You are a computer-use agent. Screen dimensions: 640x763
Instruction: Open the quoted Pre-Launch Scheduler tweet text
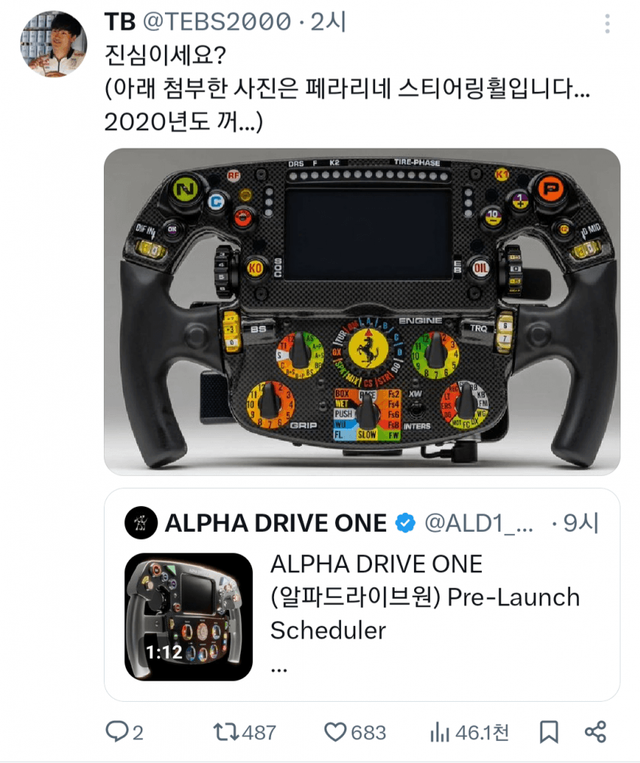(x=425, y=598)
